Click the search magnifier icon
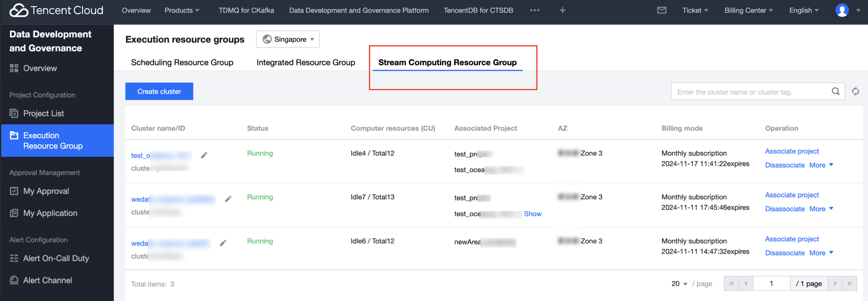The image size is (868, 301). coord(835,92)
